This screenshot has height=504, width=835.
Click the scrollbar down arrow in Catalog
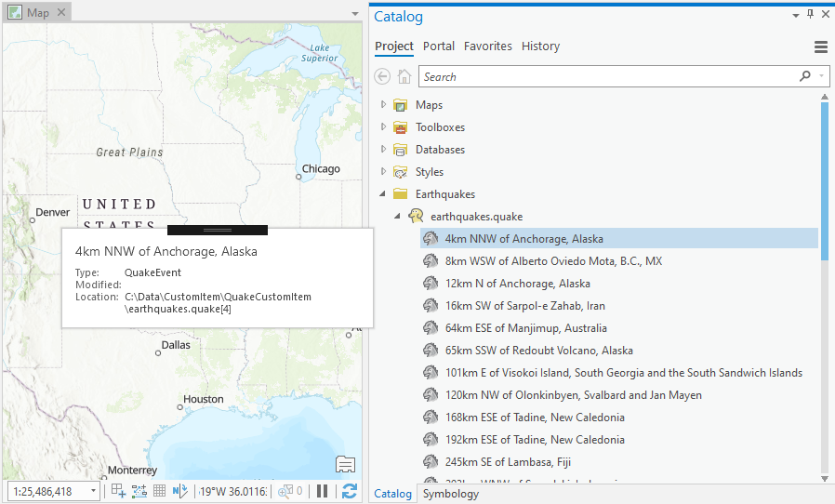(x=825, y=478)
